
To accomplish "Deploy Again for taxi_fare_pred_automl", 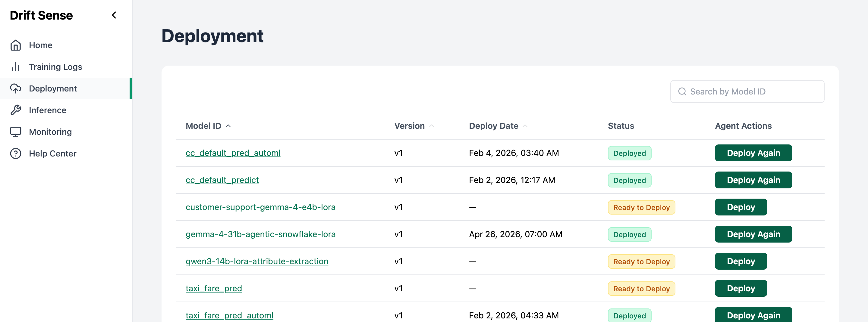I will (x=753, y=315).
